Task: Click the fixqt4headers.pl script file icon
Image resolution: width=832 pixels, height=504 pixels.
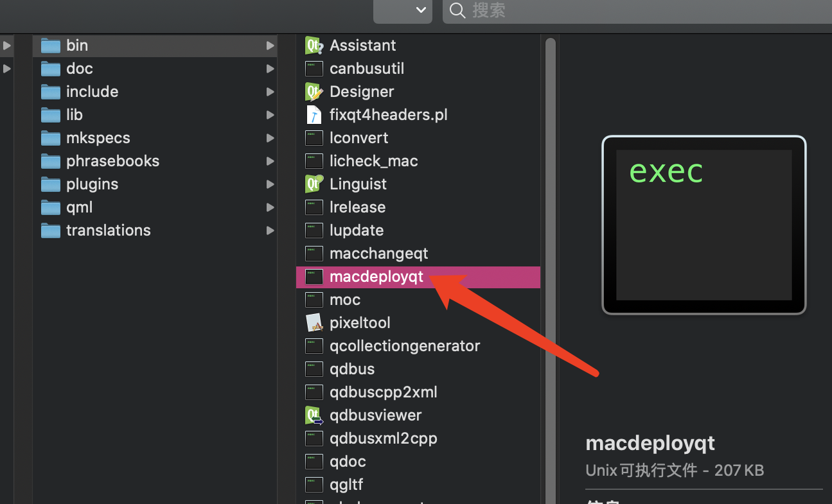Action: pyautogui.click(x=314, y=115)
